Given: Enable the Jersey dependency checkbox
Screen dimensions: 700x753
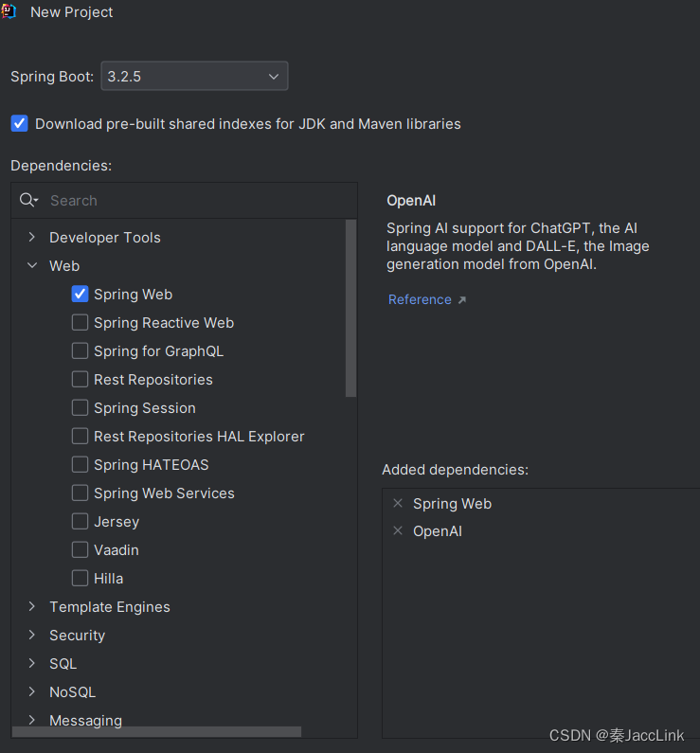Looking at the screenshot, I should coord(80,521).
